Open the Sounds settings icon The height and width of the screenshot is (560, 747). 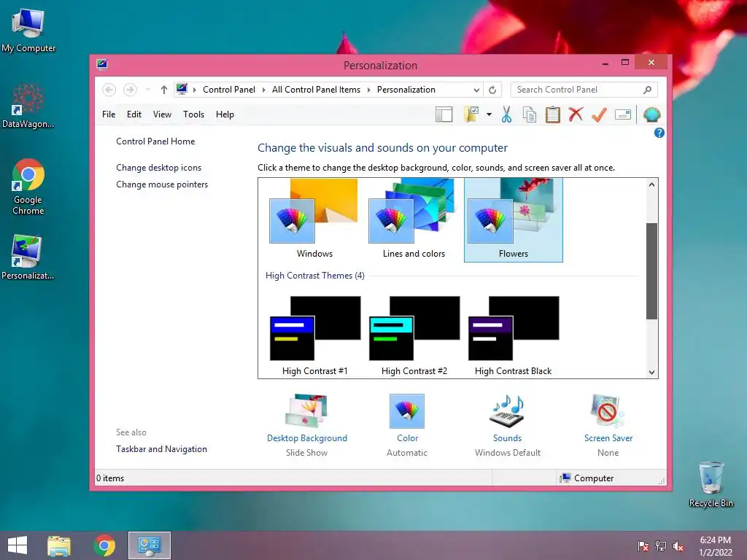click(507, 411)
